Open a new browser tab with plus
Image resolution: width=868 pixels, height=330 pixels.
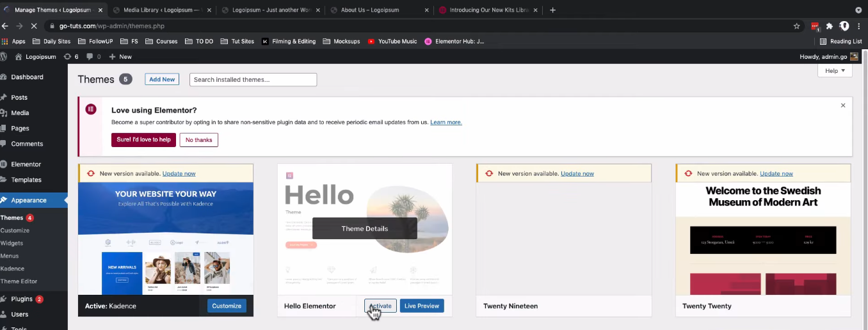coord(553,10)
